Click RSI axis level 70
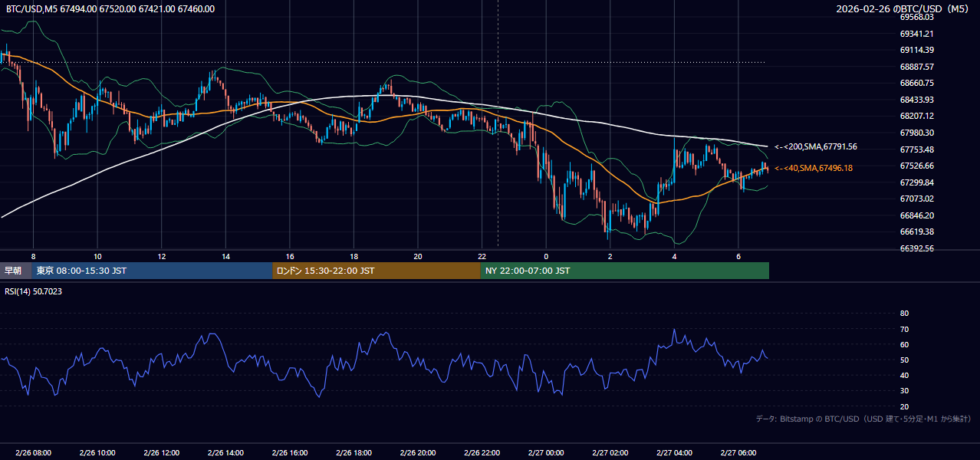This screenshot has height=460, width=980. (904, 329)
